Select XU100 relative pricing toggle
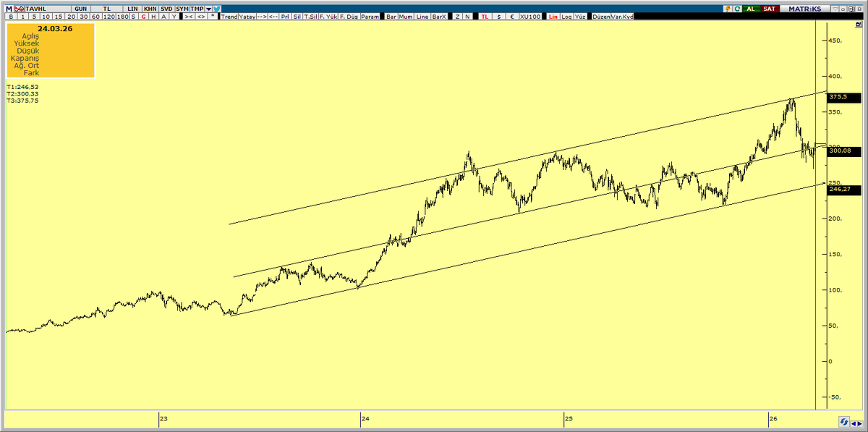The height and width of the screenshot is (432, 868). (x=530, y=16)
